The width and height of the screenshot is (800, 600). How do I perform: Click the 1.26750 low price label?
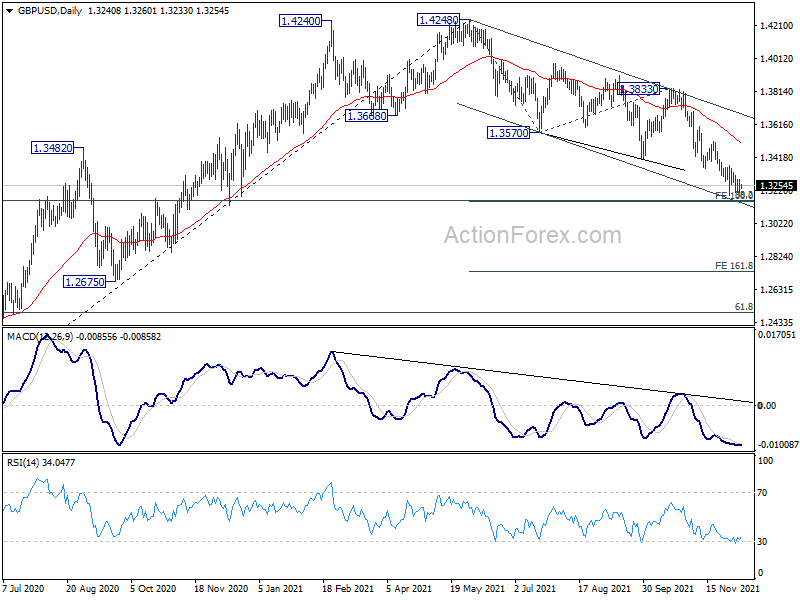[84, 282]
